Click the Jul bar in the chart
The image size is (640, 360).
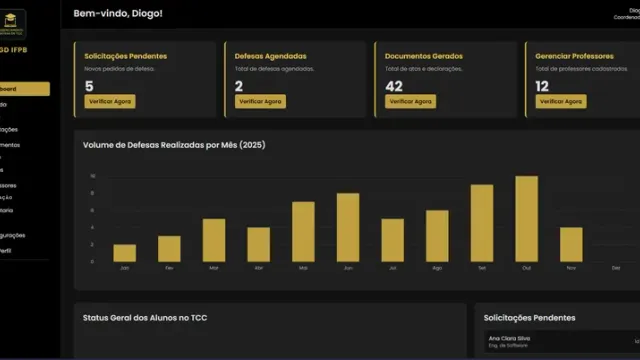tap(393, 240)
